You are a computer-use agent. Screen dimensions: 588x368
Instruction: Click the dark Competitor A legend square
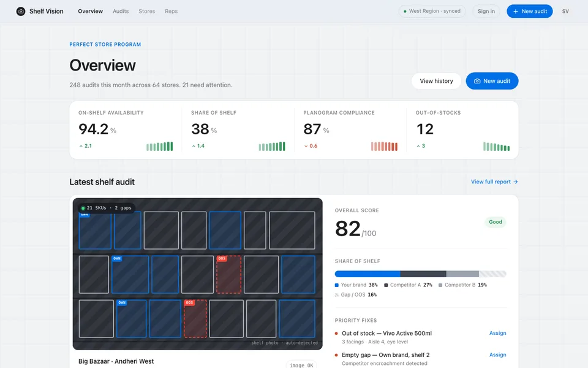(x=386, y=285)
